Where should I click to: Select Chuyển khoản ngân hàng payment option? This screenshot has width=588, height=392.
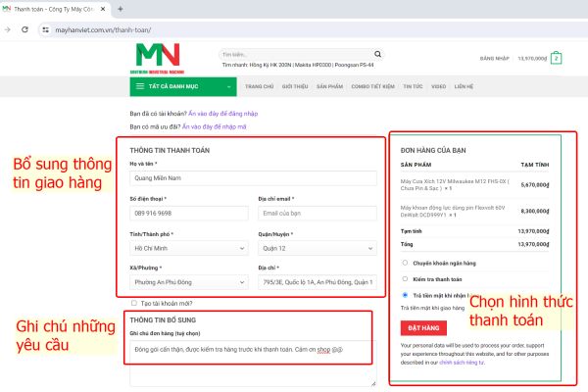point(407,263)
